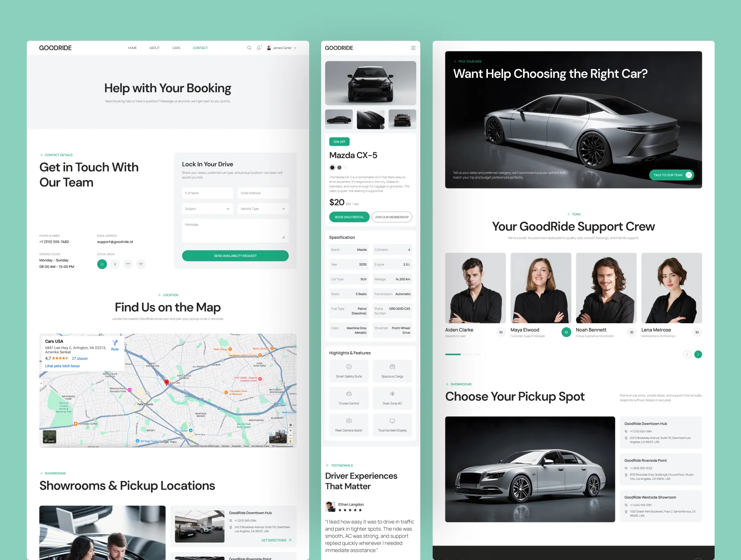Select the Dual-Zone AC snowflake icon
741x560 pixels.
(x=392, y=394)
